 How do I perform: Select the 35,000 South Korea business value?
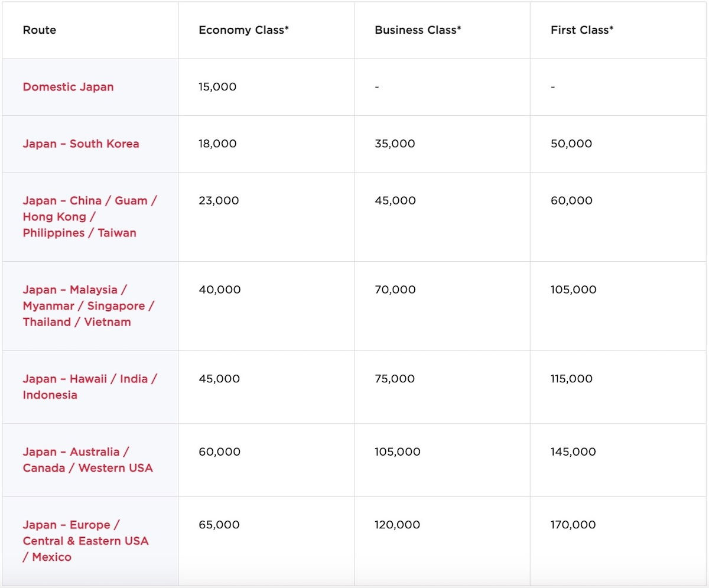pos(395,144)
